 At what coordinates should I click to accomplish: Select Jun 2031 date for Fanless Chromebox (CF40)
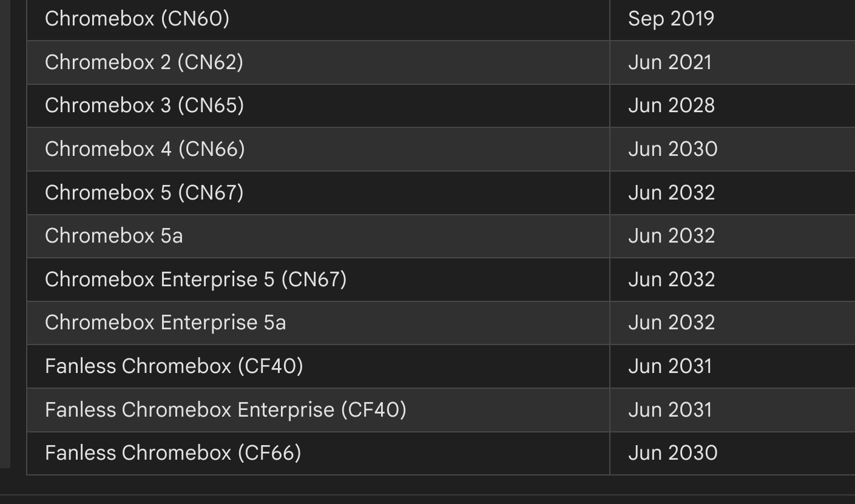coord(670,366)
